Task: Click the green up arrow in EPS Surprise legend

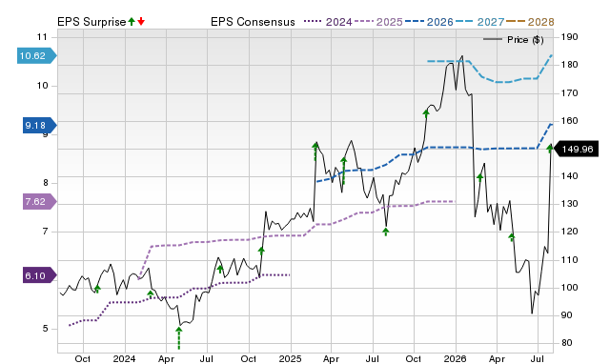Action: [x=132, y=21]
